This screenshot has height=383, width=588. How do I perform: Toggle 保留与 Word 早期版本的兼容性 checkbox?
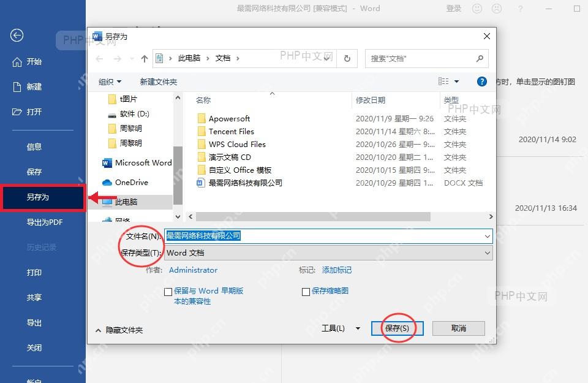click(x=168, y=292)
